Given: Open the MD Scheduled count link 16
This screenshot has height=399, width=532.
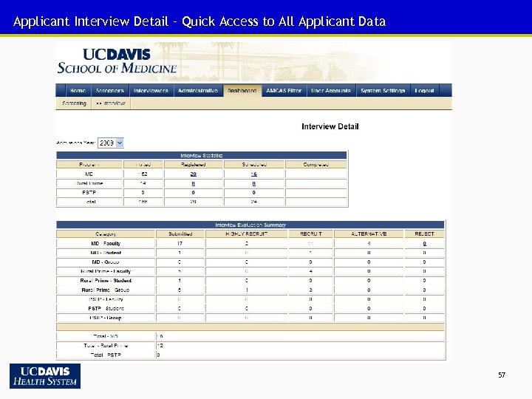Looking at the screenshot, I should pyautogui.click(x=253, y=174).
